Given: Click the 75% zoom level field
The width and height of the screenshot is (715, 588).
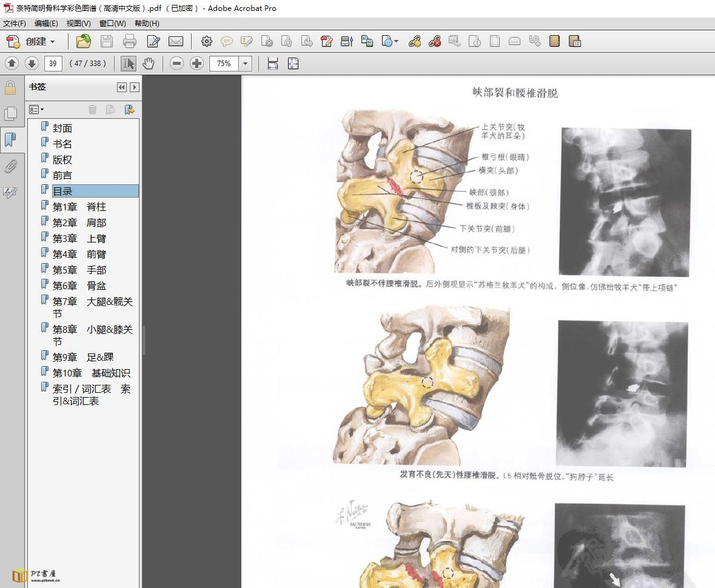Looking at the screenshot, I should click(x=224, y=64).
